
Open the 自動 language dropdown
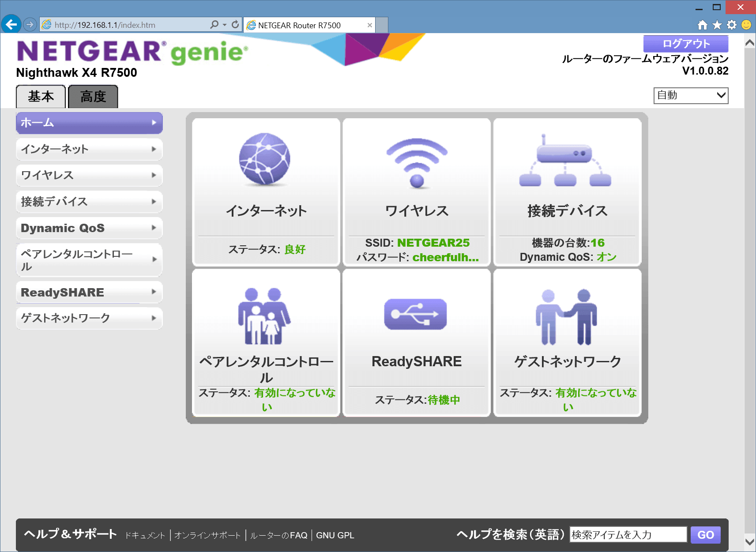690,95
